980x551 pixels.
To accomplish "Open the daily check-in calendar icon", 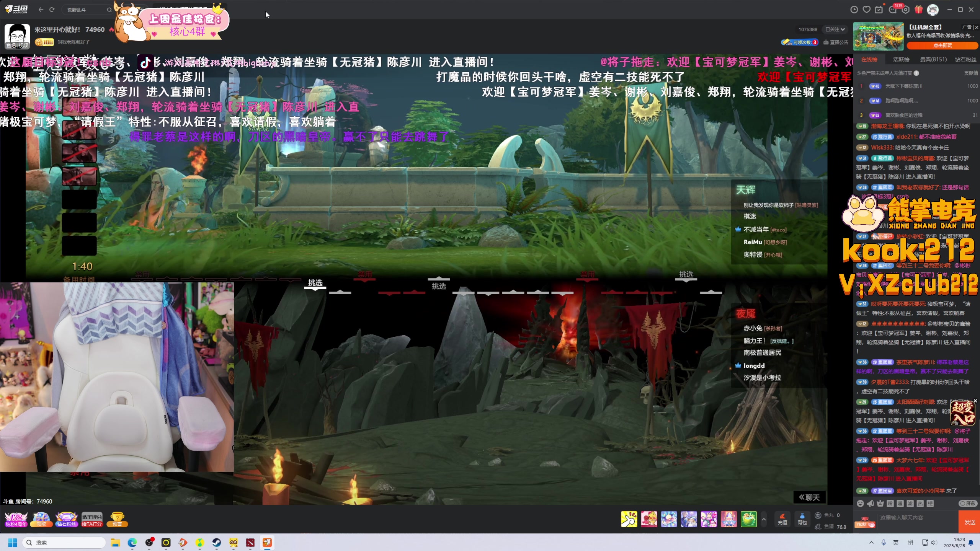I will 879,10.
